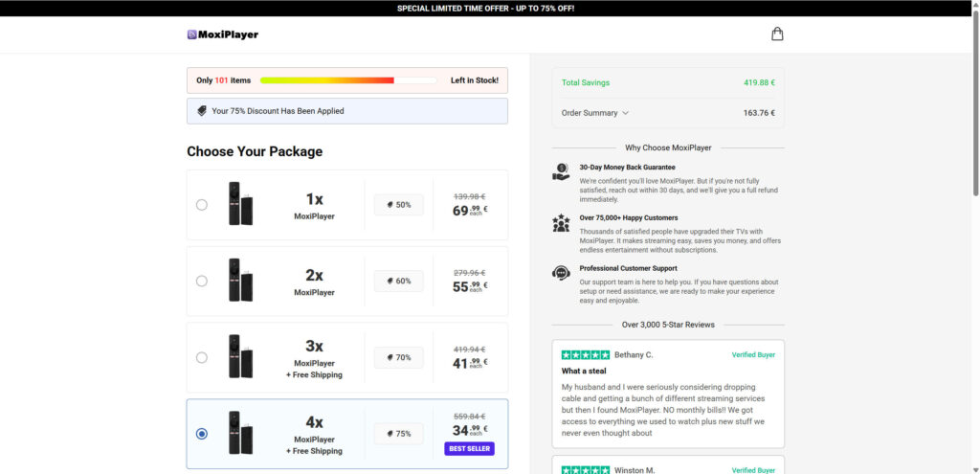Image resolution: width=980 pixels, height=474 pixels.
Task: Click the BEST SELLER badge
Action: (469, 448)
